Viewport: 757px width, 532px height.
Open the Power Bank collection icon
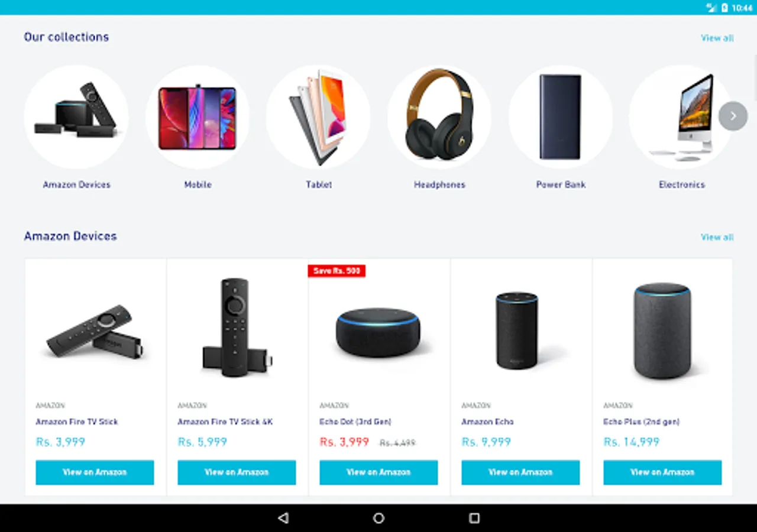pos(561,117)
